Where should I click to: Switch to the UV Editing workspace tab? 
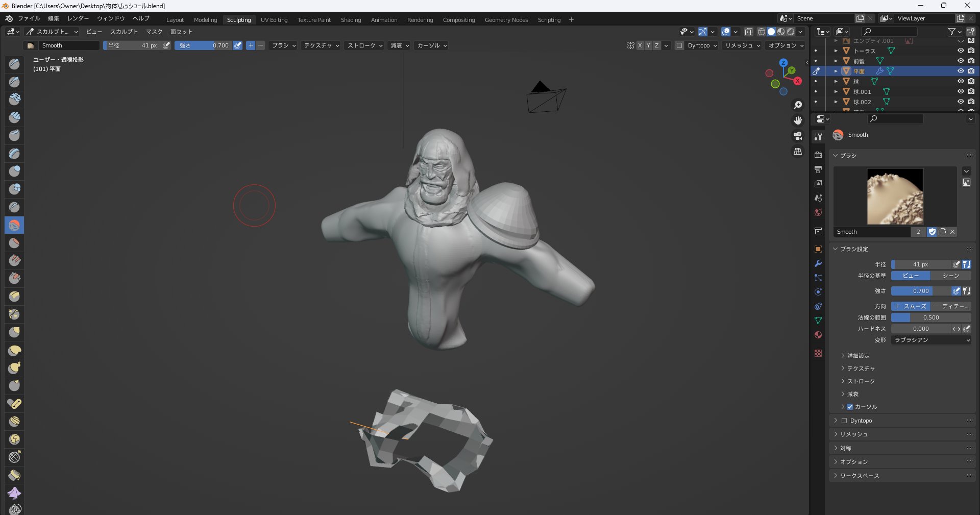tap(274, 20)
